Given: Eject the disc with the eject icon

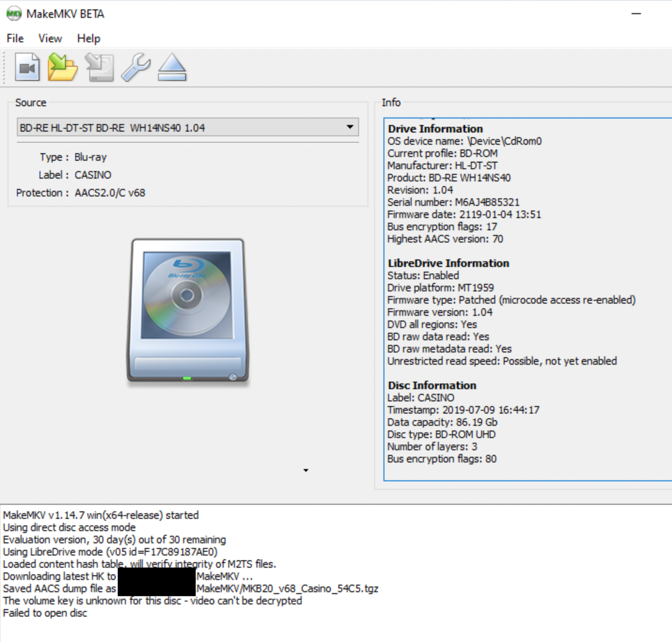Looking at the screenshot, I should pyautogui.click(x=172, y=67).
